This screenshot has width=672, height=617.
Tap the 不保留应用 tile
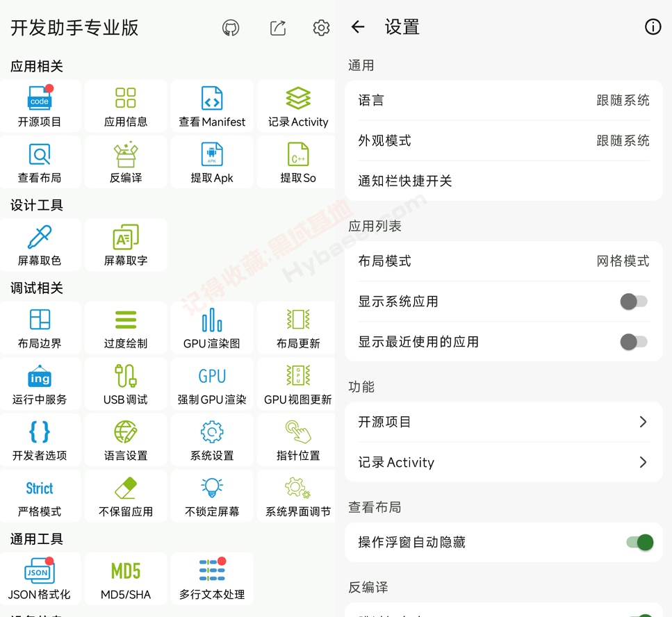pyautogui.click(x=126, y=496)
